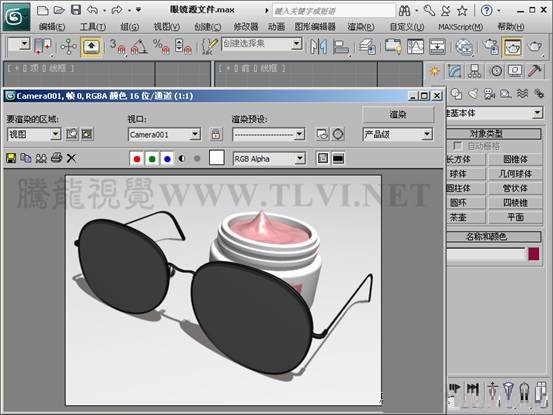Open the render setup teapot icon
Image resolution: width=553 pixels, height=415 pixels.
(x=491, y=47)
